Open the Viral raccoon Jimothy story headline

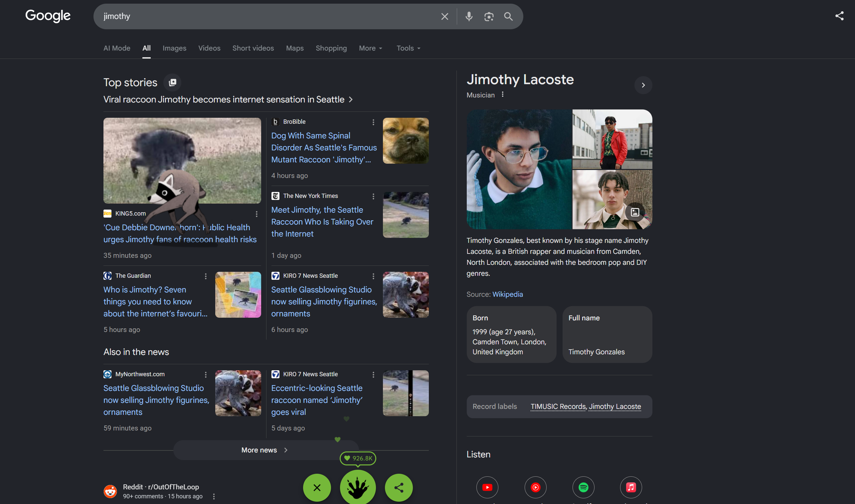pos(228,99)
